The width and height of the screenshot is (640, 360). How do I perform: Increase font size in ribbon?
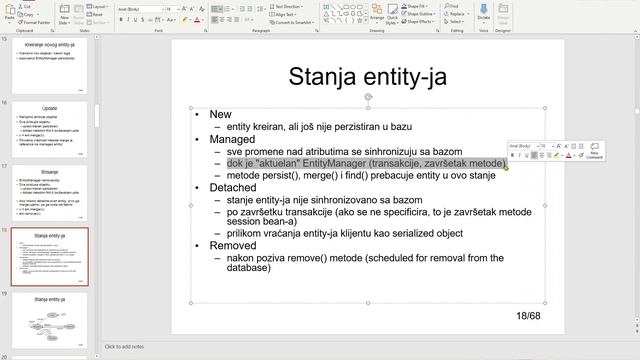(184, 9)
